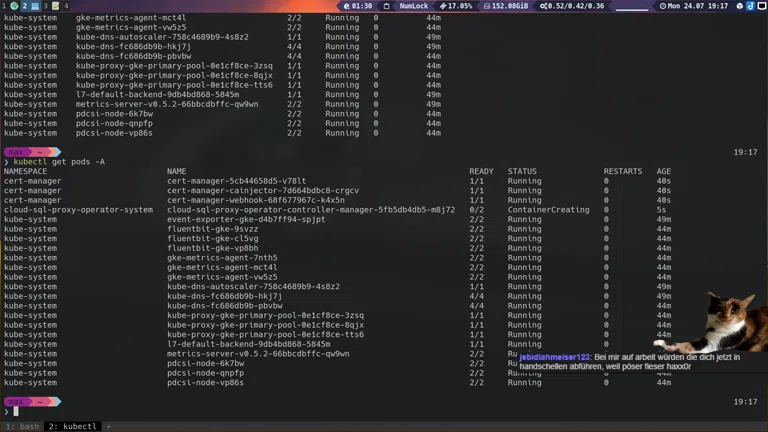This screenshot has width=768, height=432.
Task: Switch to the "1: bash" terminal tab
Action: point(22,426)
